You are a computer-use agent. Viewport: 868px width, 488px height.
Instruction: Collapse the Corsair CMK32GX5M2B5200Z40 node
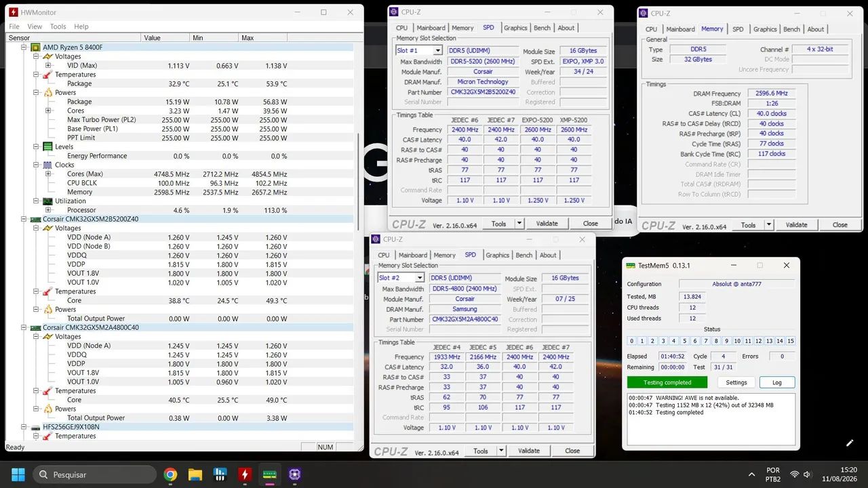point(24,219)
